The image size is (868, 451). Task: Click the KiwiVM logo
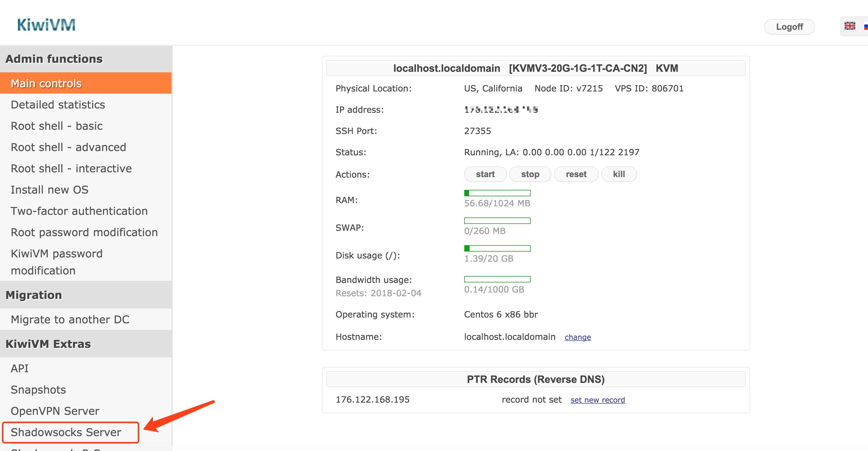(x=46, y=25)
